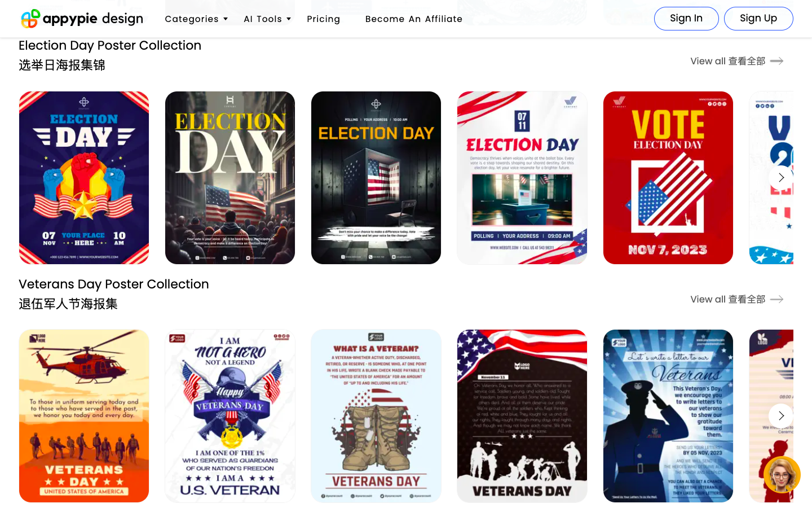Expand the Categories dropdown

click(196, 19)
